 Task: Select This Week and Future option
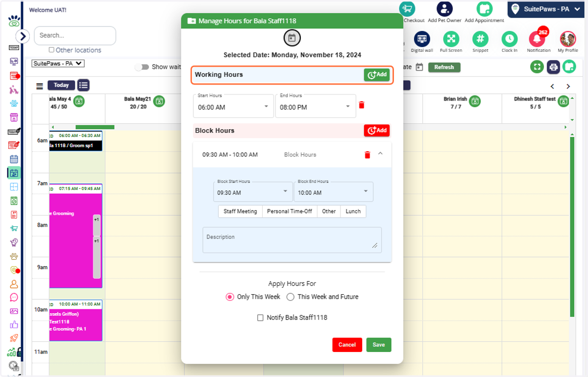tap(291, 297)
